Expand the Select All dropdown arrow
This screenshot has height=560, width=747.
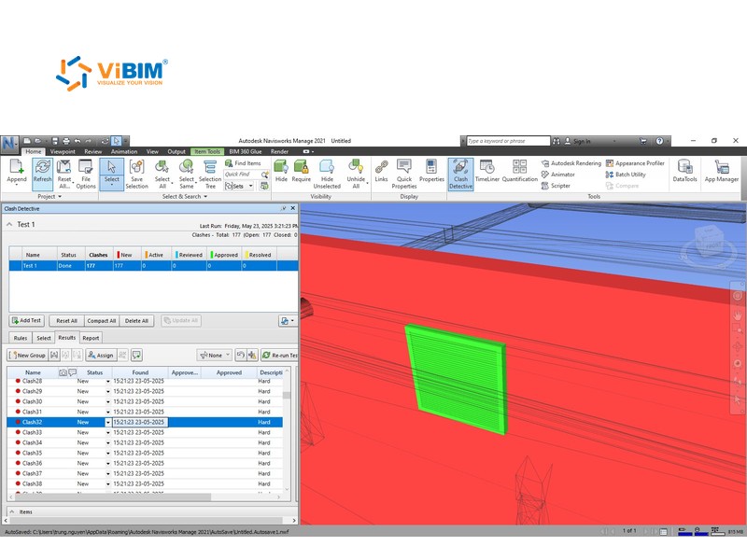coord(172,183)
